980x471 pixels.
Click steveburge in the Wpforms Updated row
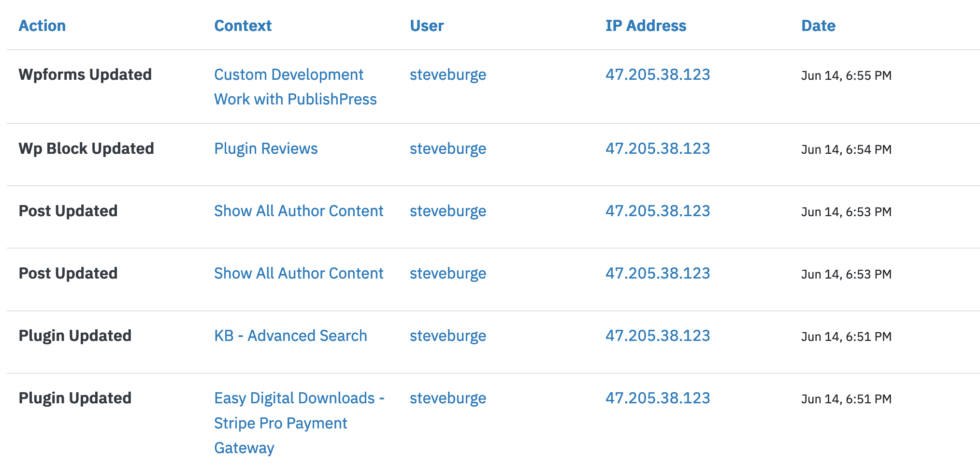click(x=447, y=75)
